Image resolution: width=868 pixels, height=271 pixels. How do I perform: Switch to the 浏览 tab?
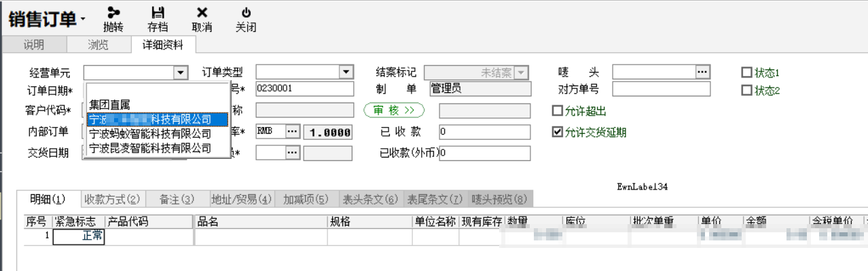pos(98,45)
